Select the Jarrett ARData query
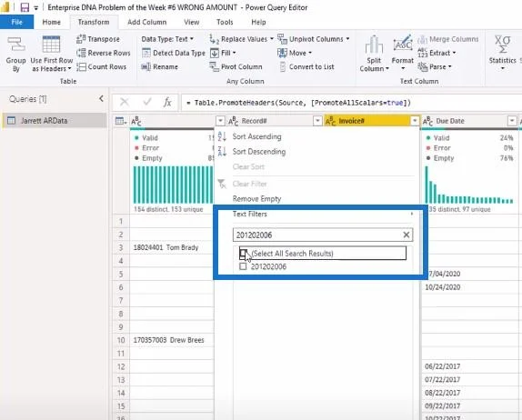The width and height of the screenshot is (522, 420). (x=55, y=121)
